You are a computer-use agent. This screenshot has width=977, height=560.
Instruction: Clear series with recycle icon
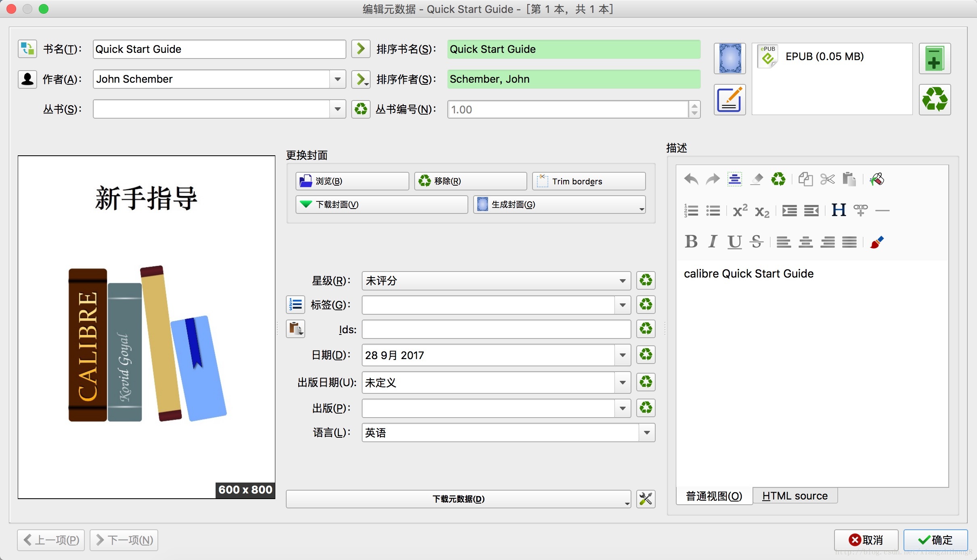click(x=361, y=109)
